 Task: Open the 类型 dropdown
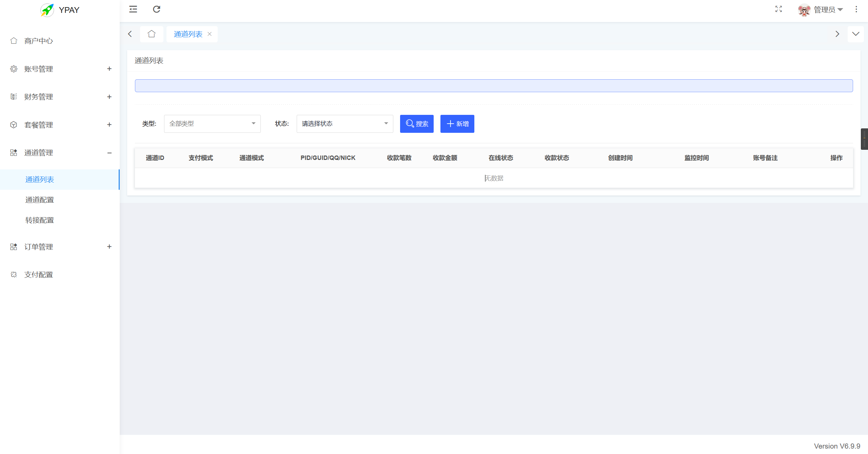[x=212, y=124]
